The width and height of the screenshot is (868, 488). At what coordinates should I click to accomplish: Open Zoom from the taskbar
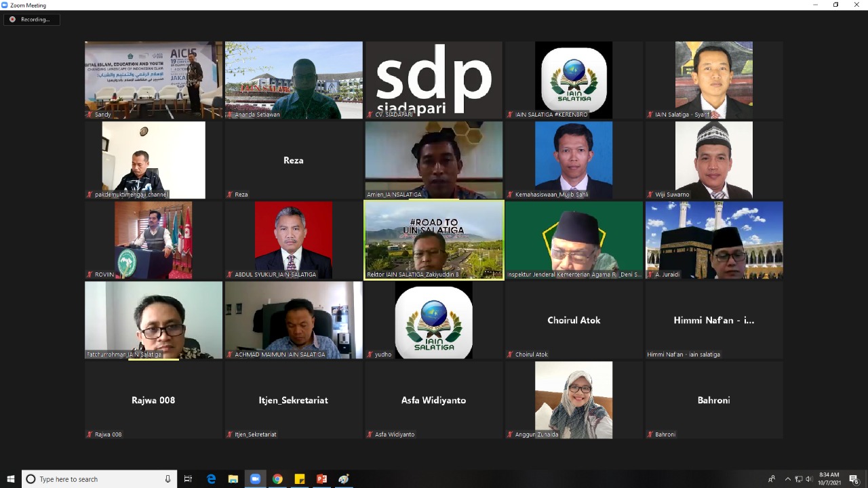(x=256, y=479)
